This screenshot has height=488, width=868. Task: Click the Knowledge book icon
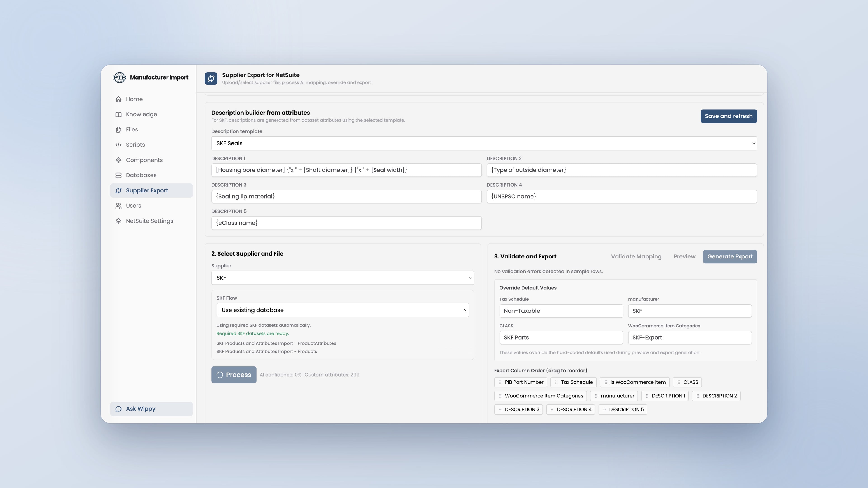[118, 115]
